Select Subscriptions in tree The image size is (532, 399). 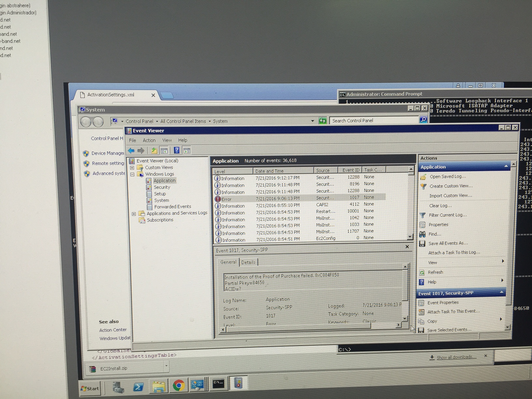tap(160, 220)
